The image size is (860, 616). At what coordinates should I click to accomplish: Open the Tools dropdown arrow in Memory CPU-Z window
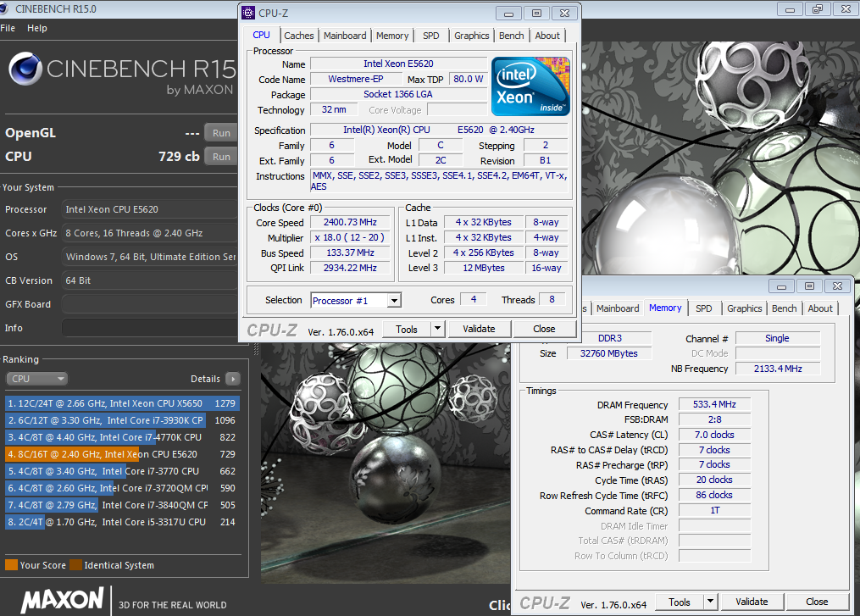(x=710, y=602)
